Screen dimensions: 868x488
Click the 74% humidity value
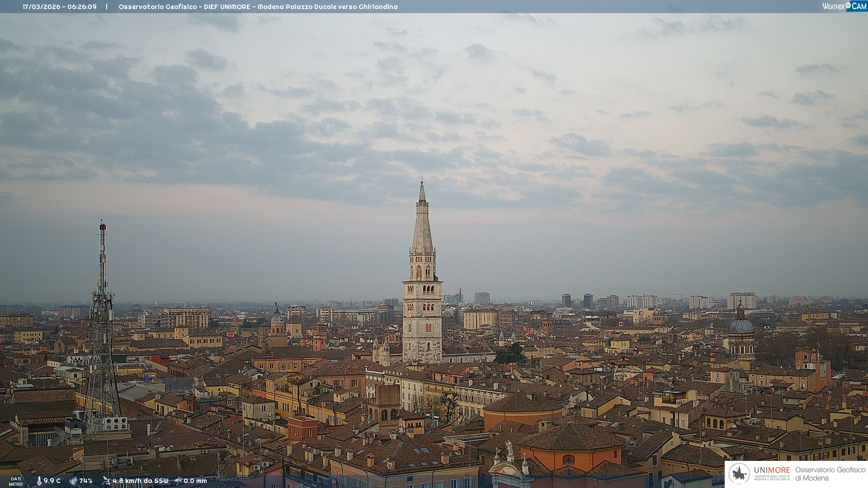pyautogui.click(x=86, y=481)
